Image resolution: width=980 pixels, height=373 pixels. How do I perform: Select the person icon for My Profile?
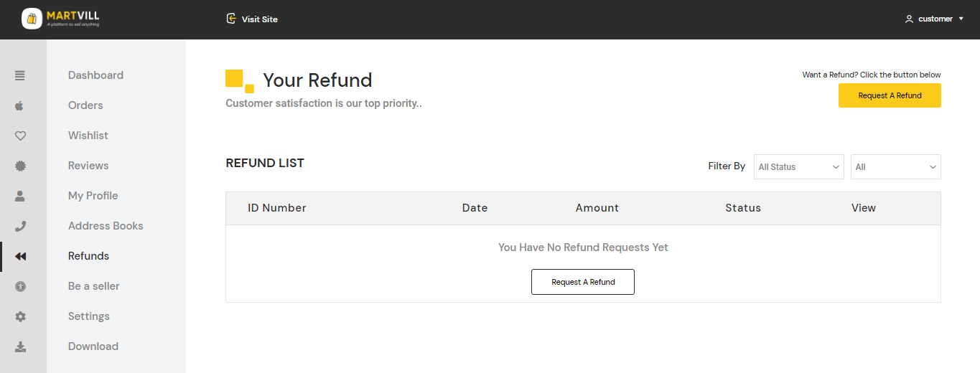coord(20,196)
